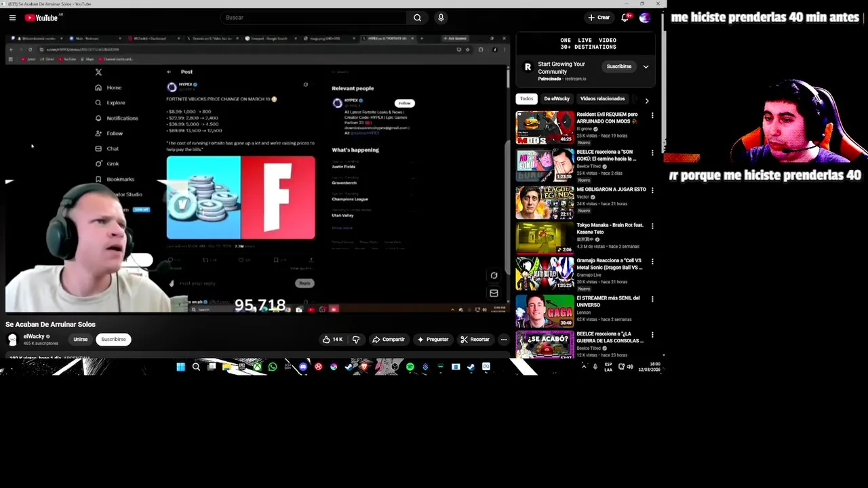Click the mail icon in the video overlay
The image size is (868, 488).
point(494,293)
